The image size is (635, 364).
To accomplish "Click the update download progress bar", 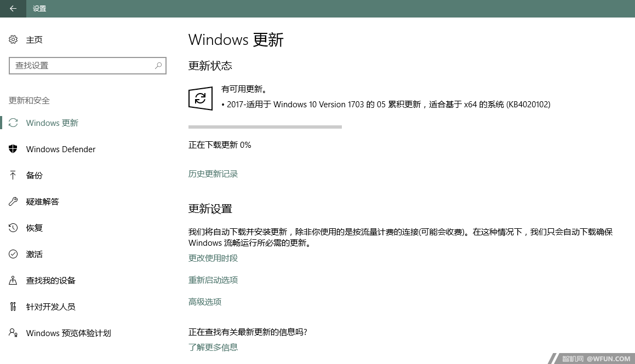I will [265, 127].
